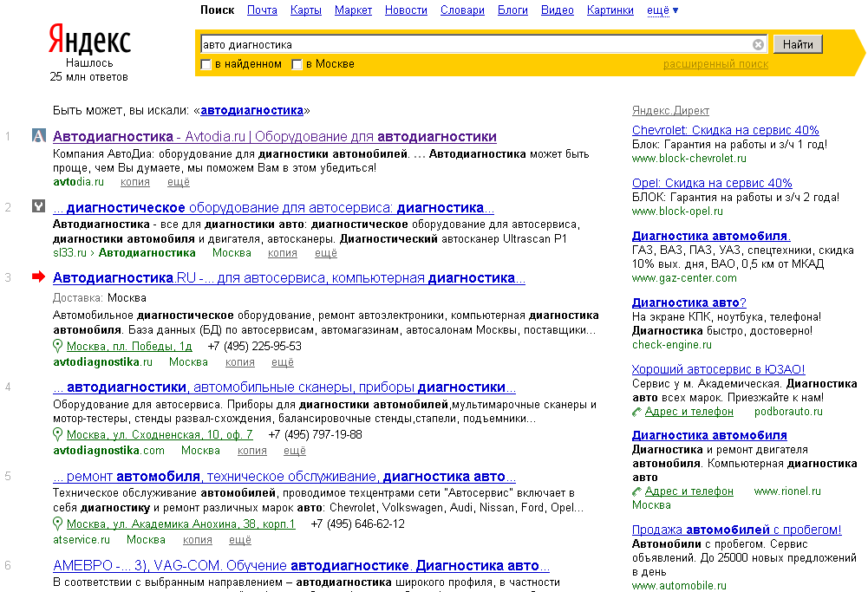868x592 pixels.
Task: Clear the search field with the X icon
Action: pos(758,44)
